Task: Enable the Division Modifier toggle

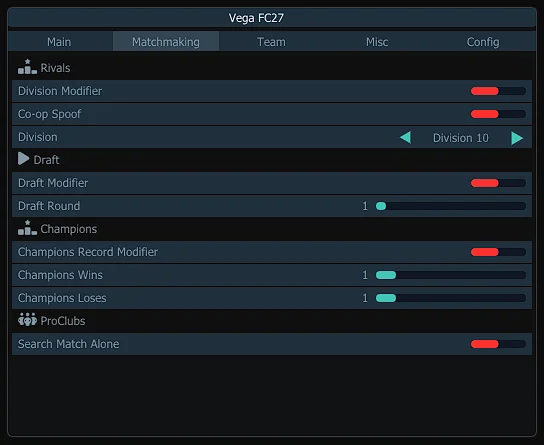Action: pos(498,91)
